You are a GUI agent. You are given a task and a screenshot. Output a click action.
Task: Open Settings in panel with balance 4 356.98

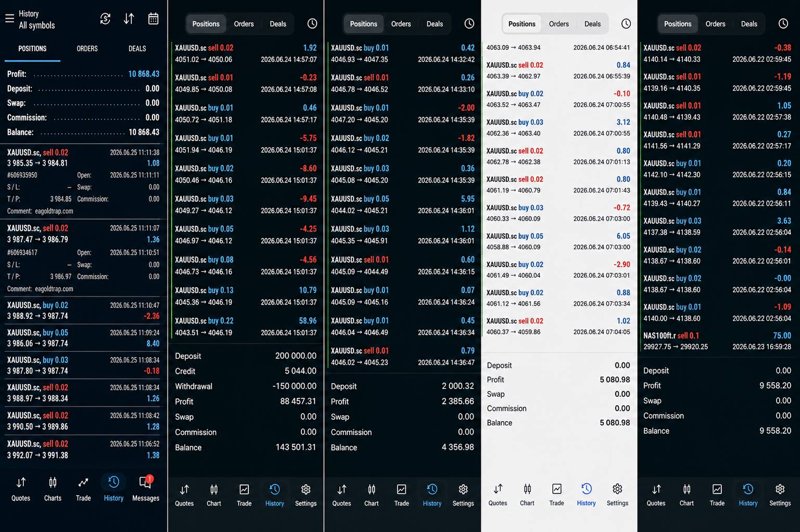[x=463, y=495]
